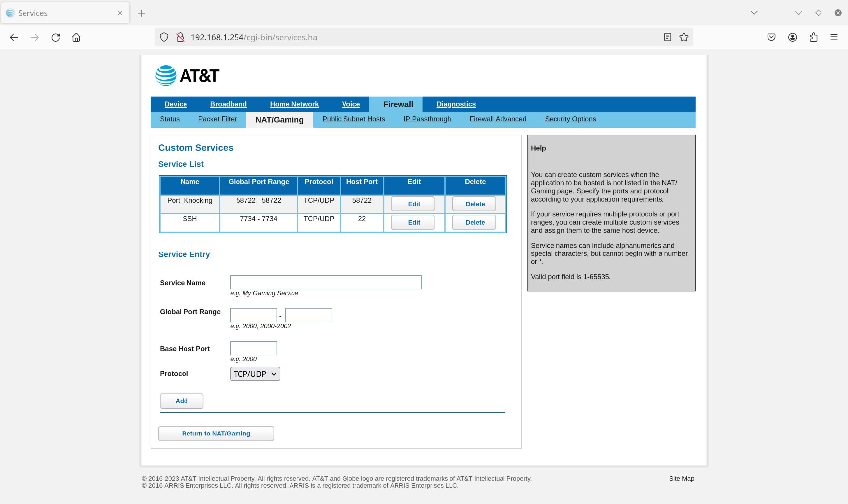Open the Home Network tab
This screenshot has height=504, width=848.
(x=294, y=104)
